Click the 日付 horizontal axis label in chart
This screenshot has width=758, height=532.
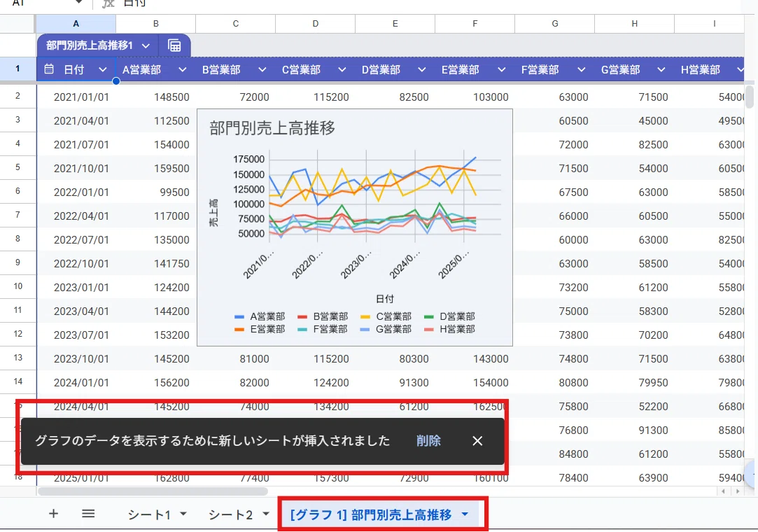point(385,299)
